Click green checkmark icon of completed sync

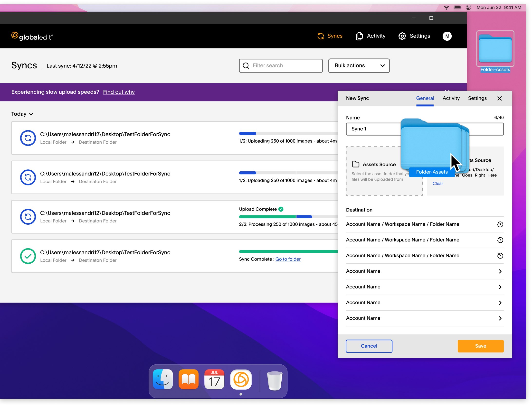(28, 256)
